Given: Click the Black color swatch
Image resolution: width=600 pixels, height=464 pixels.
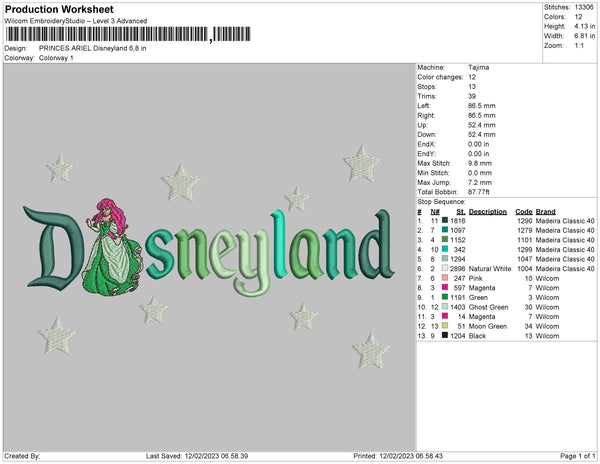Looking at the screenshot, I should [445, 335].
